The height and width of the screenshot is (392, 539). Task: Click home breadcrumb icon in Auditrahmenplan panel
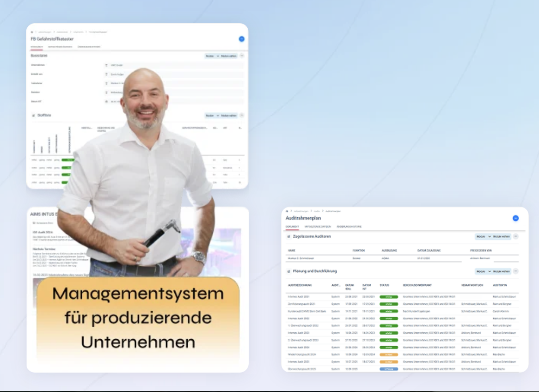[287, 211]
